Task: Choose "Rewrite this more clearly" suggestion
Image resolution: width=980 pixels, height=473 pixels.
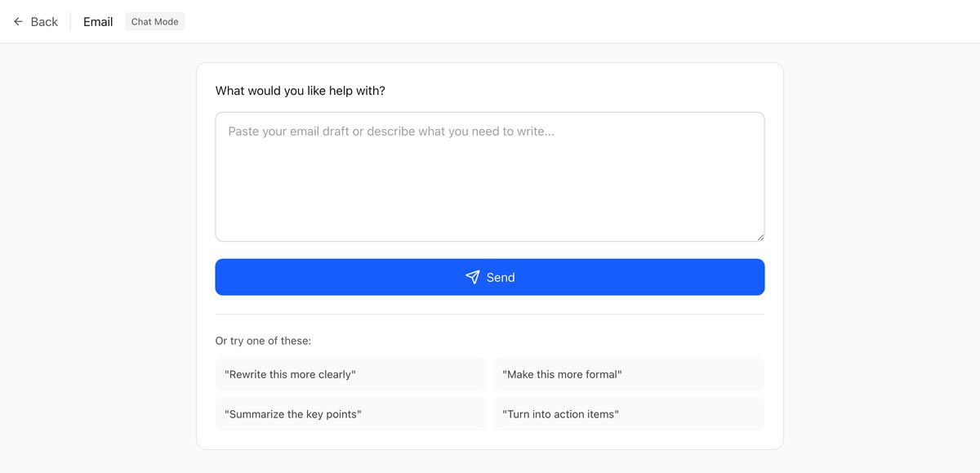Action: tap(351, 374)
